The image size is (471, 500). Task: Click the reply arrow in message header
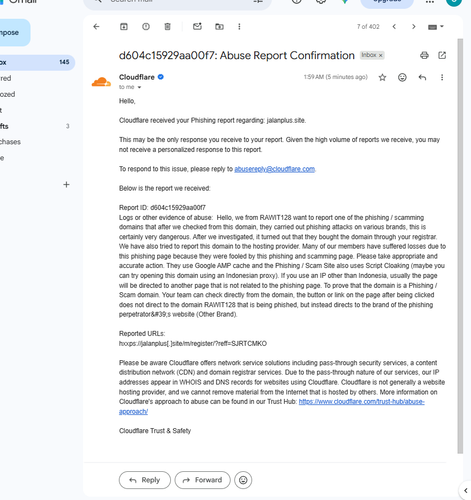tap(422, 77)
